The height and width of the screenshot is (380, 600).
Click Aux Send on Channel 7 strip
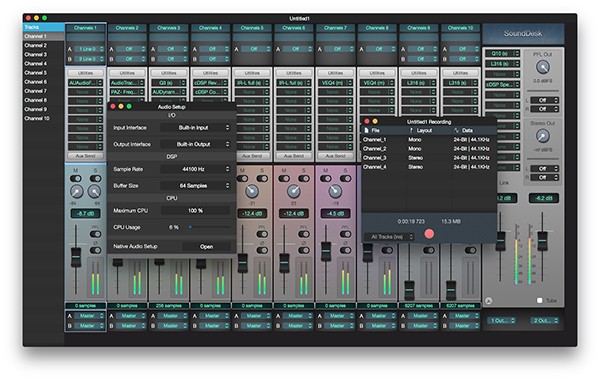tap(335, 156)
